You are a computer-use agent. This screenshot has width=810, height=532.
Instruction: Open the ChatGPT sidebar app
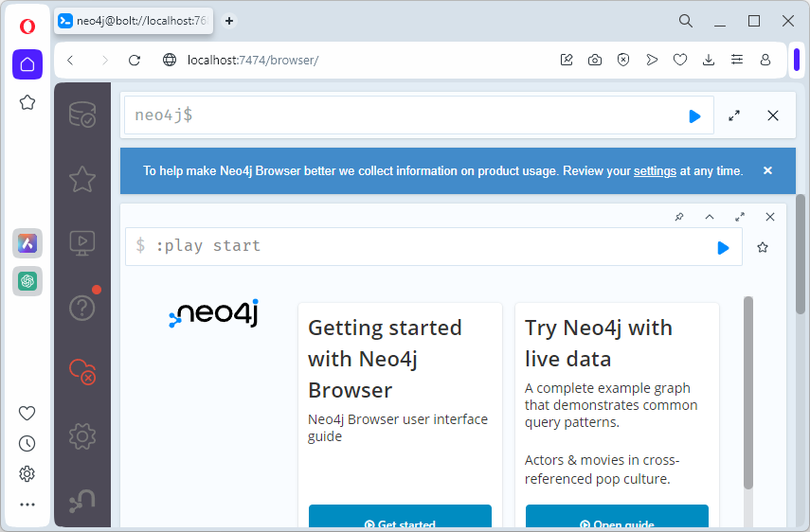27,281
